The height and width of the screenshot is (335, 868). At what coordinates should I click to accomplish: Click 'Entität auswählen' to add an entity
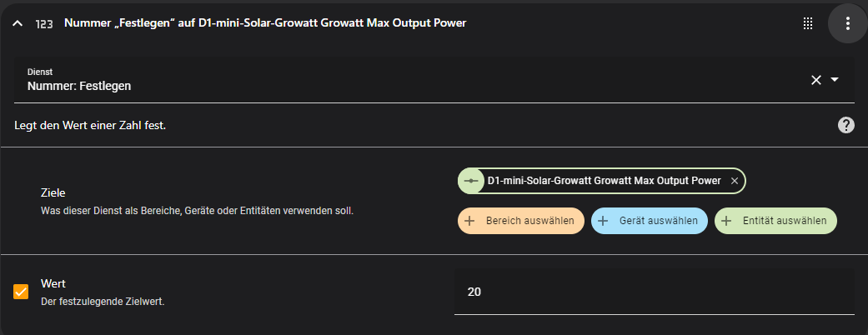click(775, 221)
